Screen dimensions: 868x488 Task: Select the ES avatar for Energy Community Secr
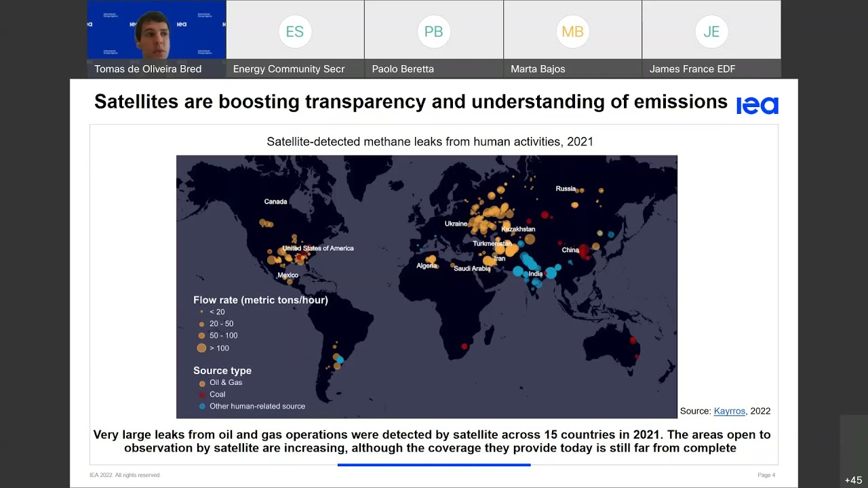pyautogui.click(x=295, y=31)
